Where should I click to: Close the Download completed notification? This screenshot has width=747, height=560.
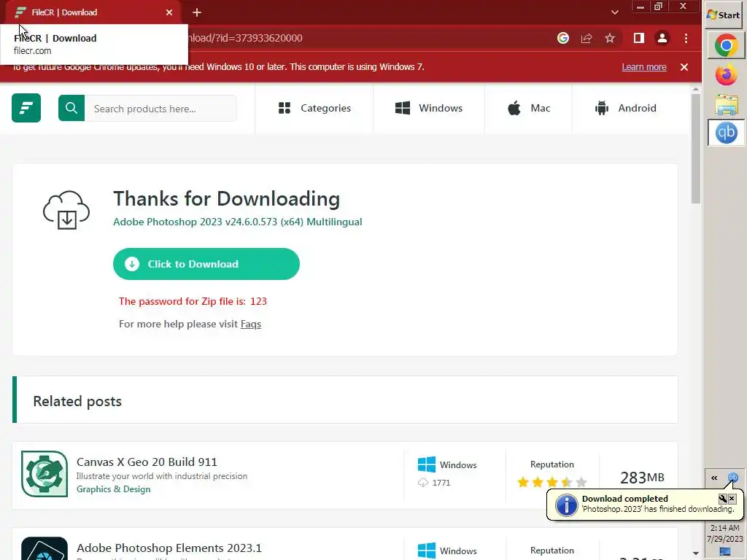pos(732,499)
